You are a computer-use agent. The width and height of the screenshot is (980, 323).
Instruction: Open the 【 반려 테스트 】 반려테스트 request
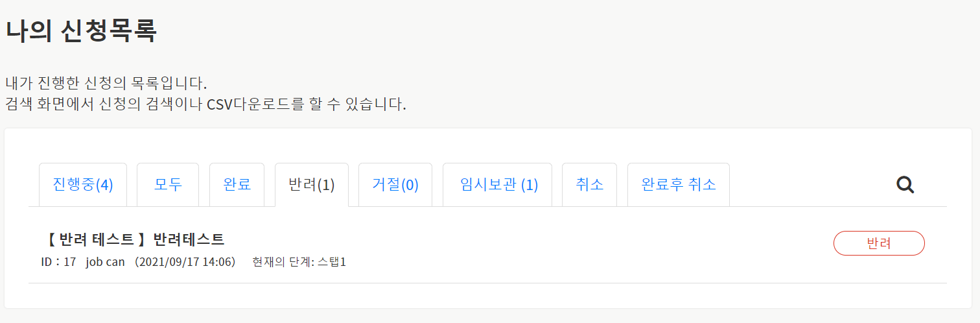pyautogui.click(x=135, y=239)
